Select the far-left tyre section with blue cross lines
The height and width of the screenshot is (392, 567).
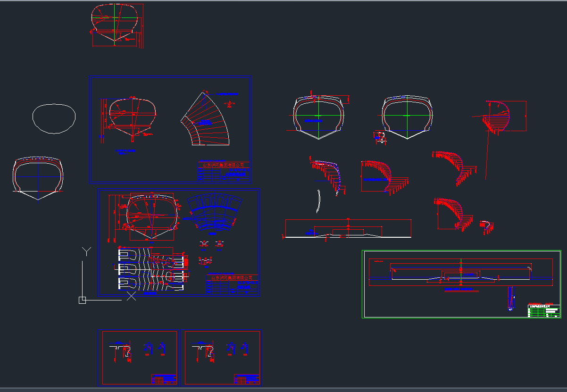coord(38,178)
